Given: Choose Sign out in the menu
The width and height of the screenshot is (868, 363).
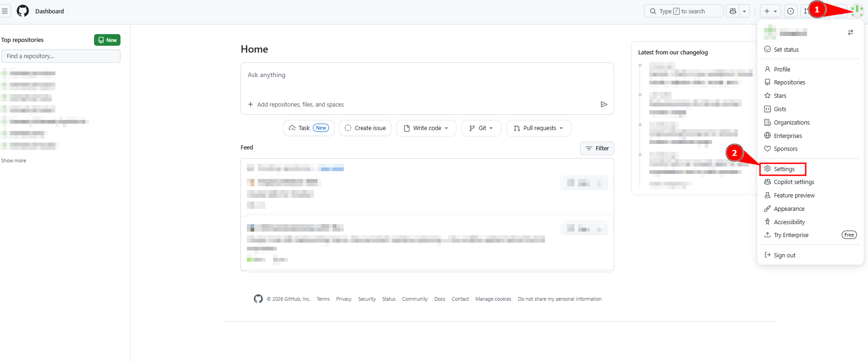Looking at the screenshot, I should pyautogui.click(x=784, y=255).
